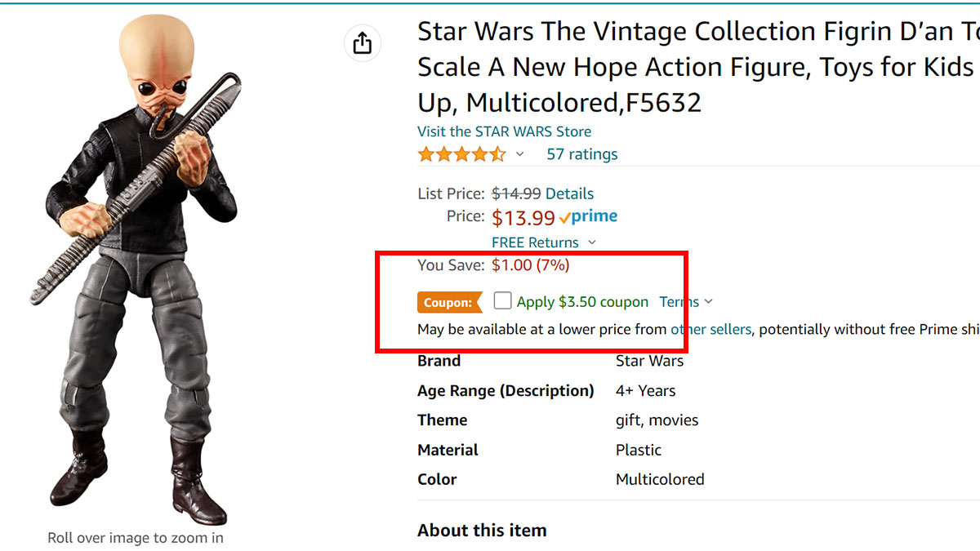Image resolution: width=980 pixels, height=551 pixels.
Task: Click the red $13.99 price
Action: [x=523, y=218]
